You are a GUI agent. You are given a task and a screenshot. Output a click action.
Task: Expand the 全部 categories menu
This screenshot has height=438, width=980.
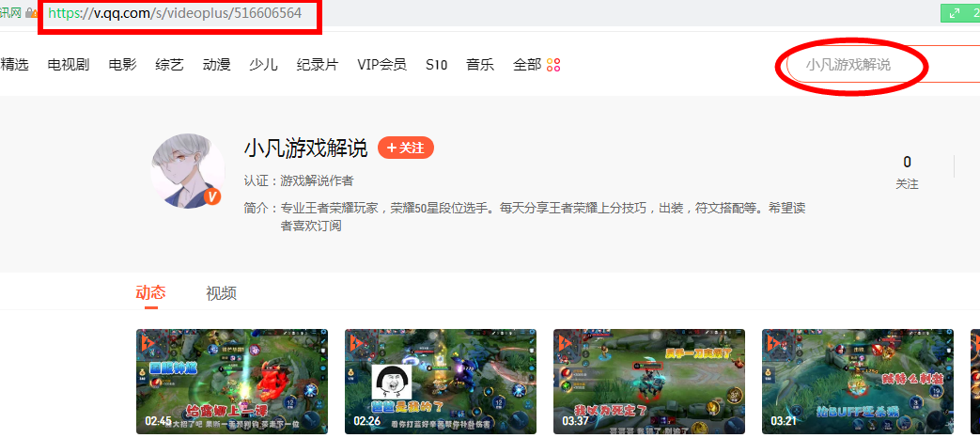[527, 64]
